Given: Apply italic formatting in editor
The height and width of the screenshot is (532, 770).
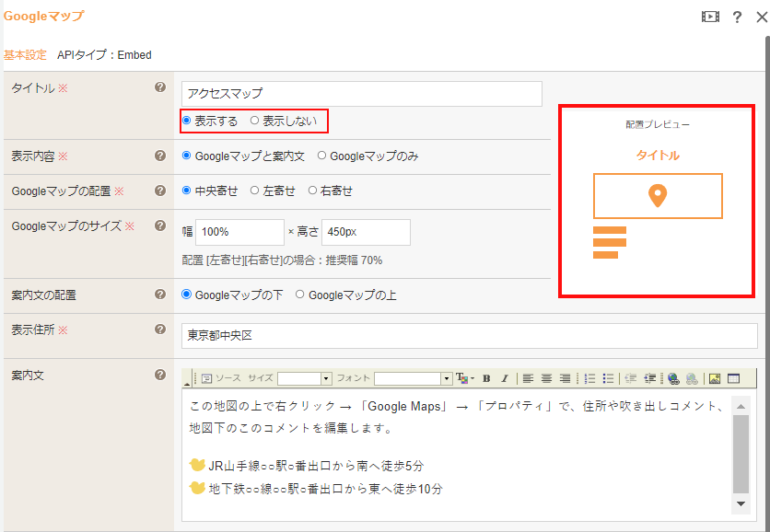Looking at the screenshot, I should 505,378.
